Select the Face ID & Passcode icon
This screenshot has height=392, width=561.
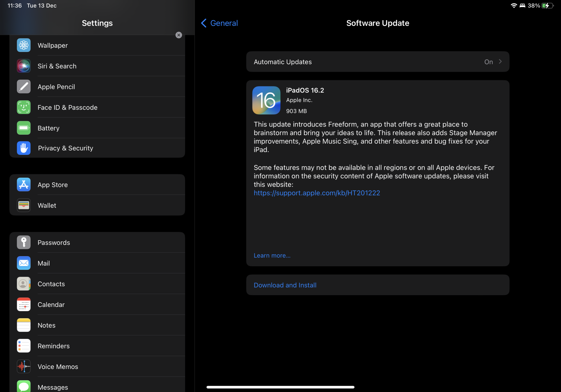click(x=24, y=107)
